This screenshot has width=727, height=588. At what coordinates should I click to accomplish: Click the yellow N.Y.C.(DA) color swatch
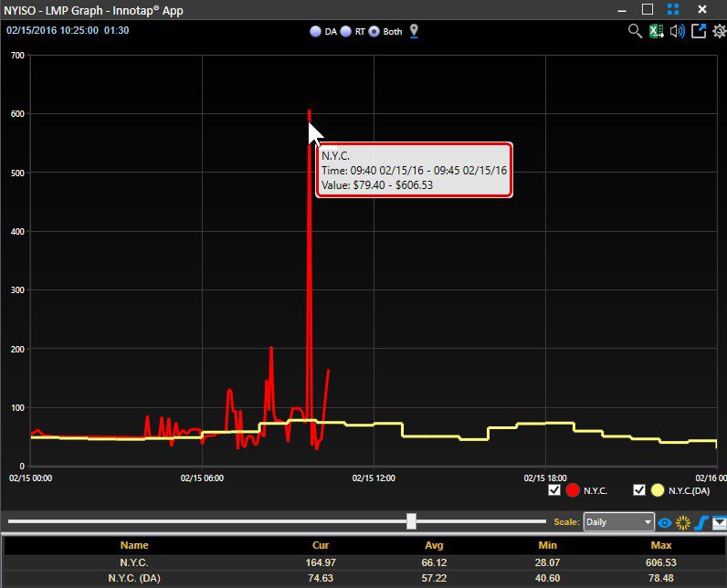657,490
